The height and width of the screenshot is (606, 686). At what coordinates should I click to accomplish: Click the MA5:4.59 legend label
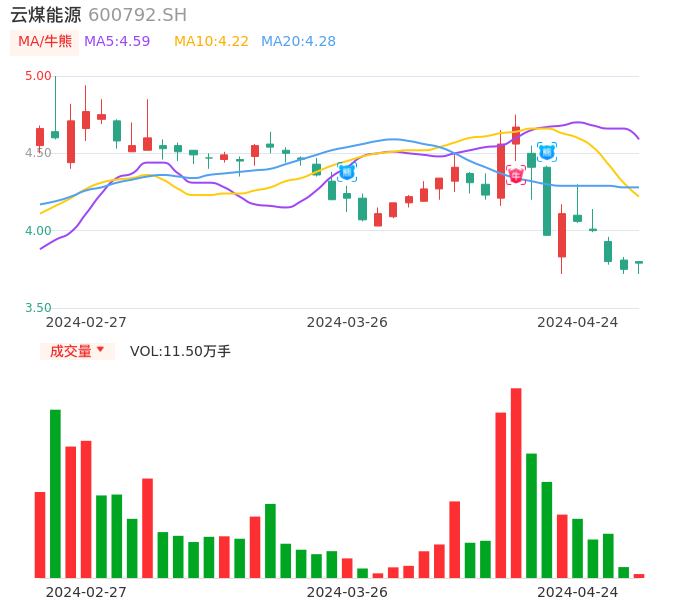pyautogui.click(x=117, y=42)
